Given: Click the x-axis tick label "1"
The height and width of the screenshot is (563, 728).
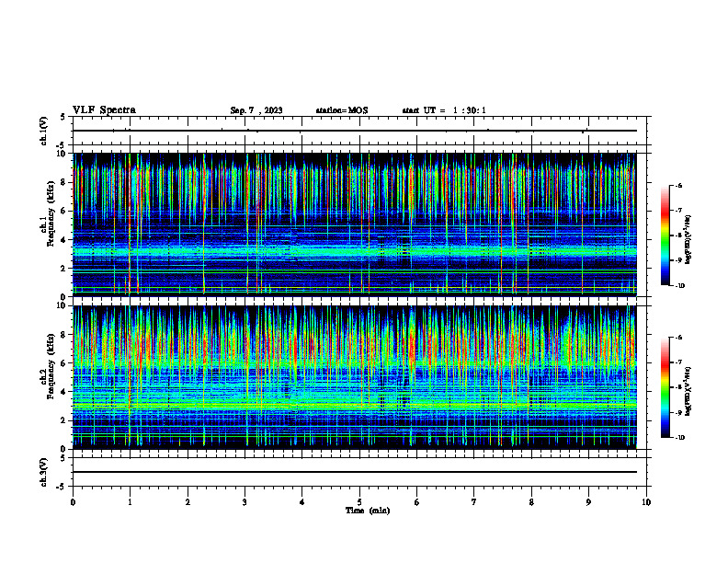Looking at the screenshot, I should pos(130,501).
